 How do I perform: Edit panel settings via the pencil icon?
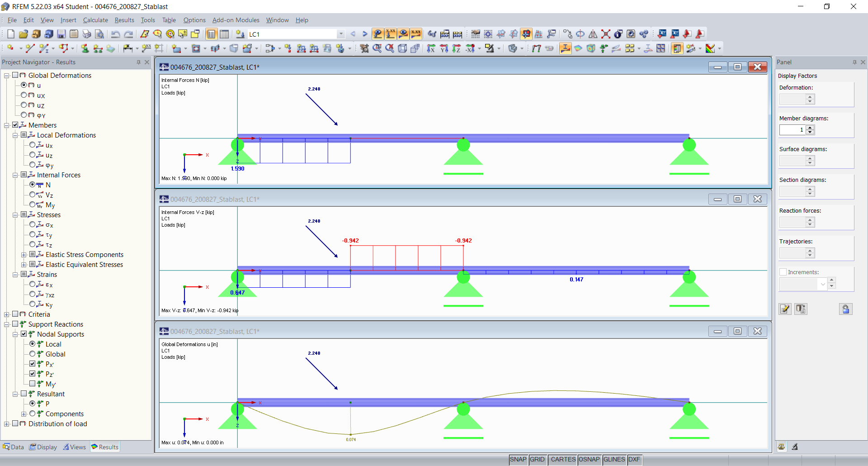pos(785,309)
